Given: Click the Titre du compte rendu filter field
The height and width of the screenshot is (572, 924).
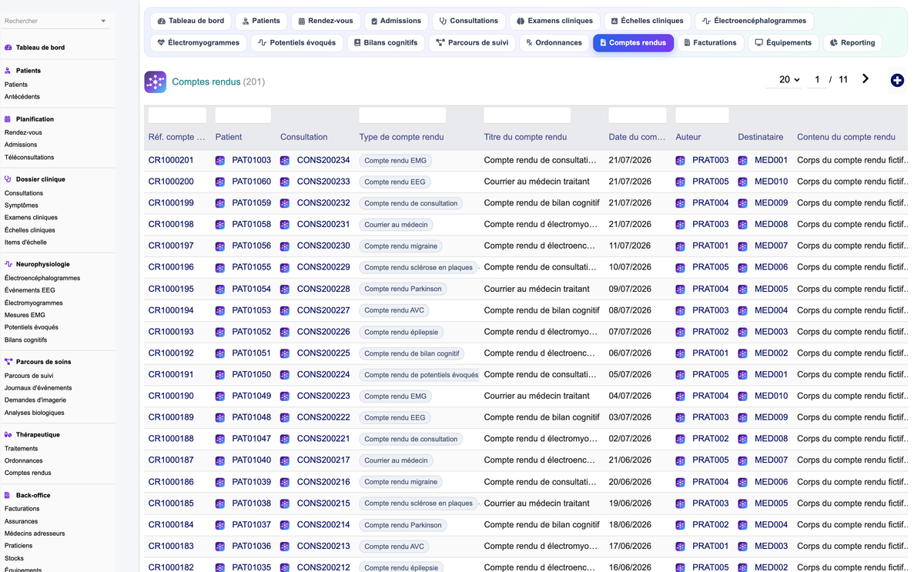Looking at the screenshot, I should tap(527, 115).
